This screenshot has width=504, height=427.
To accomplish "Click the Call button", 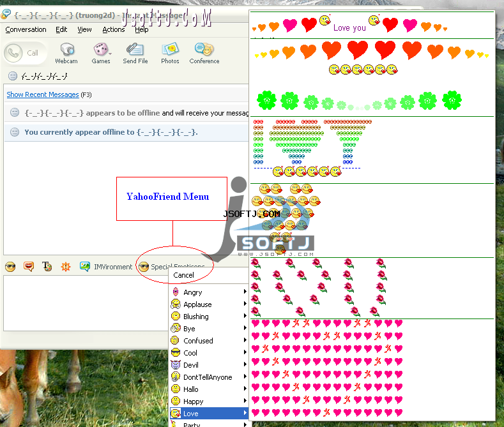I will [x=25, y=52].
